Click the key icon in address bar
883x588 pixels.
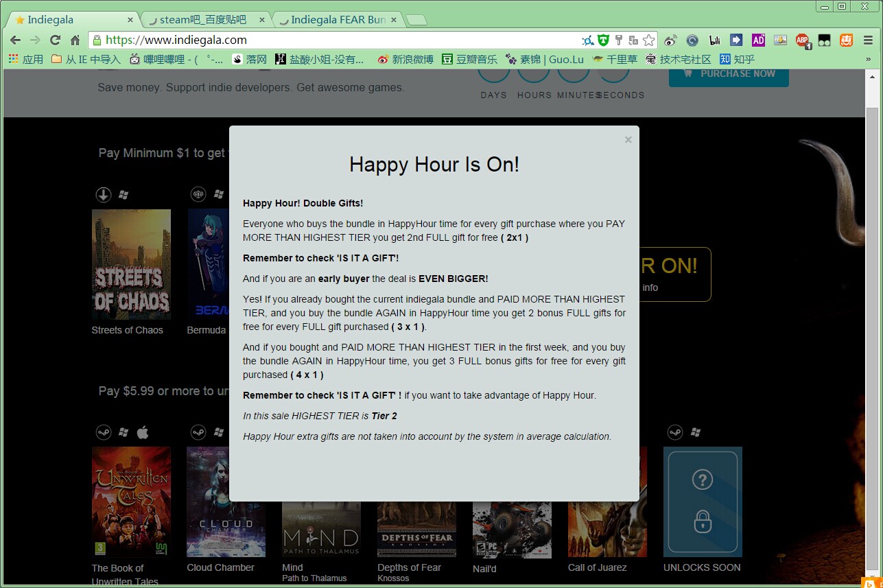618,40
